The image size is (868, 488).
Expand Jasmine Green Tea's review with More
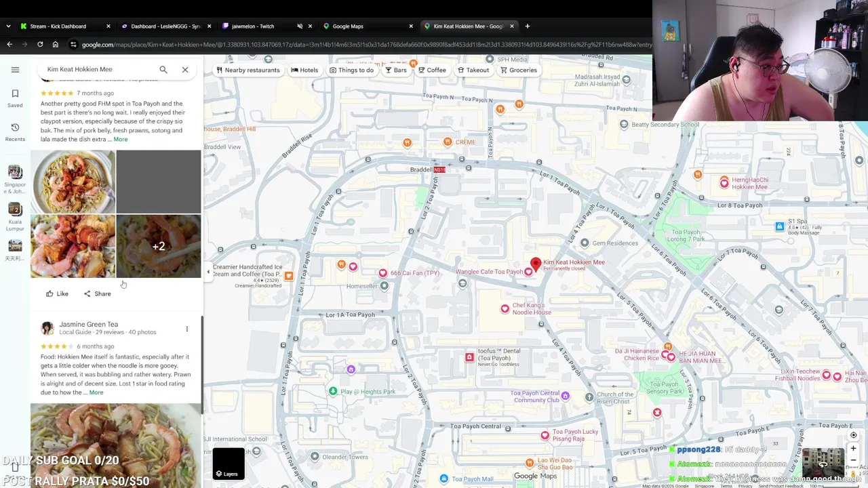point(96,392)
